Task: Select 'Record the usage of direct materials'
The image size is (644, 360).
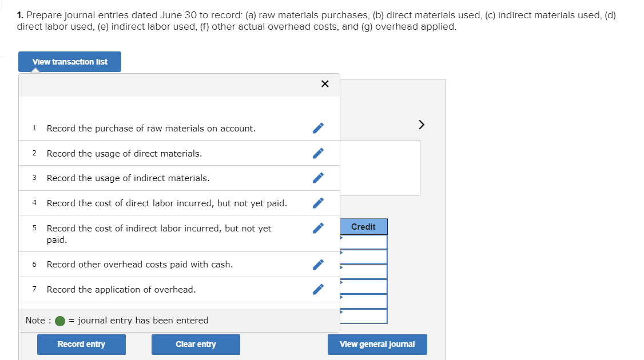Action: [x=124, y=154]
